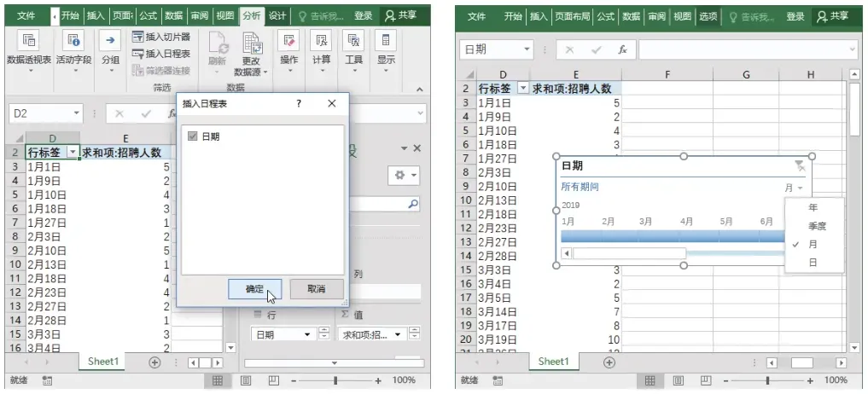Image resolution: width=868 pixels, height=394 pixels.
Task: Collapse the ribbon in left window
Action: coord(419,89)
